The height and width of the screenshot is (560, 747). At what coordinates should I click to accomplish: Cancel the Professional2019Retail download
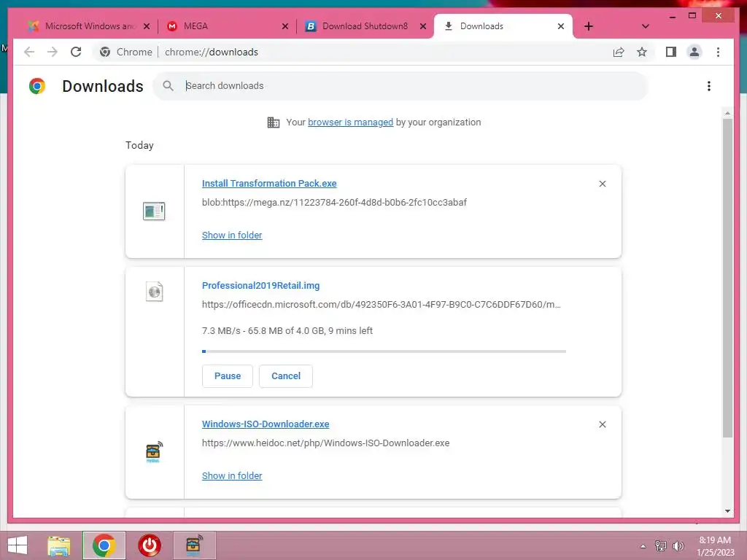pos(286,376)
